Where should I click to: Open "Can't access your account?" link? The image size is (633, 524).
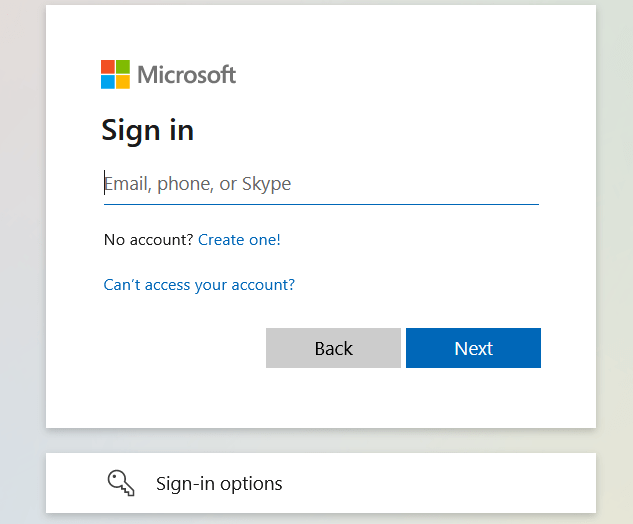pyautogui.click(x=199, y=285)
